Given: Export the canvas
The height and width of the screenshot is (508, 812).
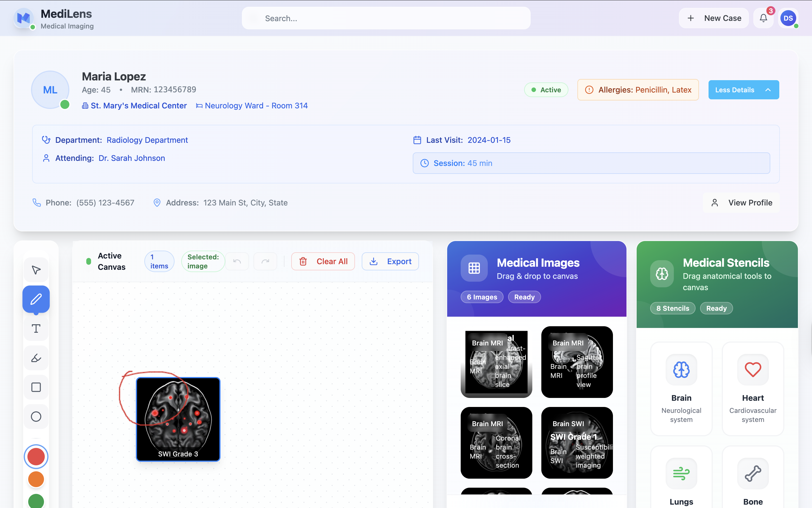Looking at the screenshot, I should 390,261.
